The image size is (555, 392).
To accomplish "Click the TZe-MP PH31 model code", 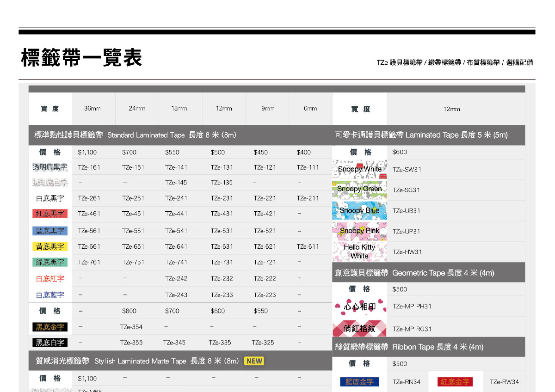I will [x=412, y=306].
